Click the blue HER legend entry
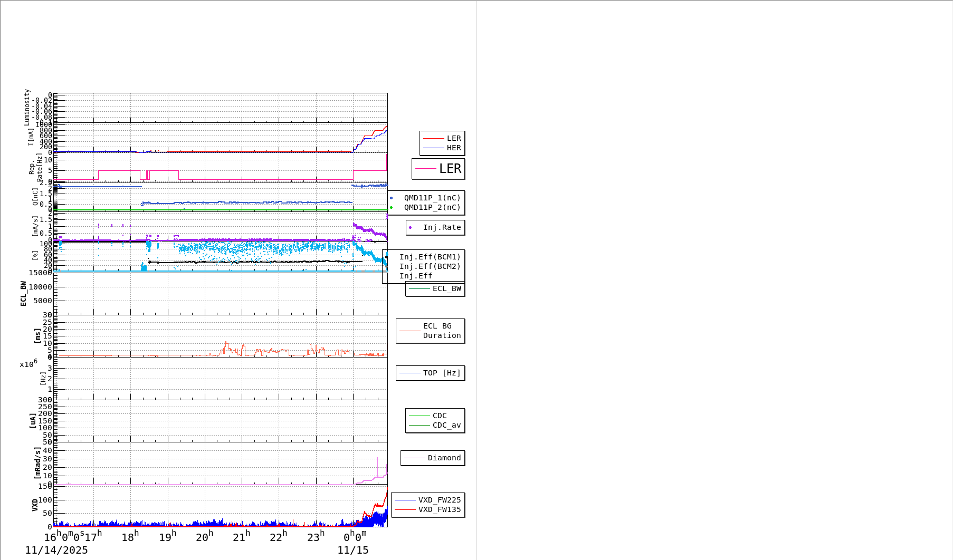This screenshot has width=953, height=560. click(442, 148)
